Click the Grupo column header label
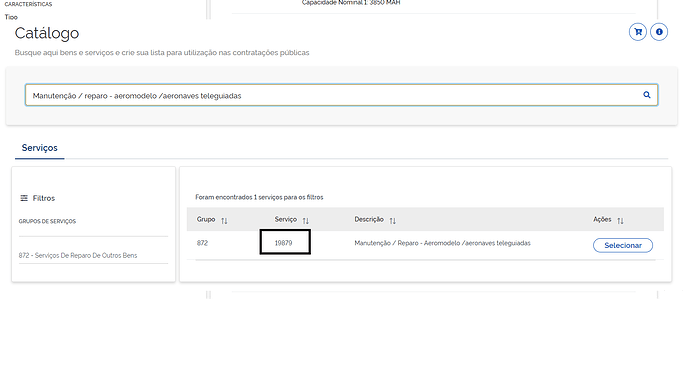 click(206, 219)
